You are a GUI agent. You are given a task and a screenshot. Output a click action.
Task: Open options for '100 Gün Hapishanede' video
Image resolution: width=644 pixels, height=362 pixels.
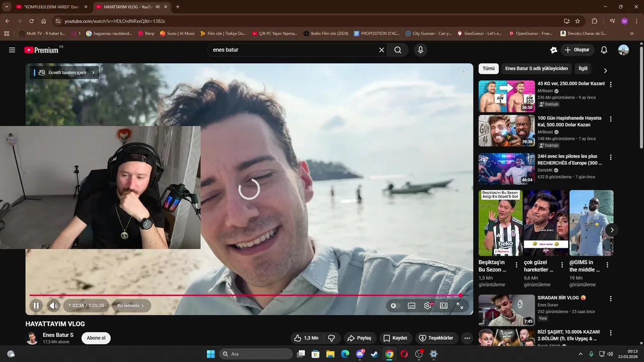[611, 119]
